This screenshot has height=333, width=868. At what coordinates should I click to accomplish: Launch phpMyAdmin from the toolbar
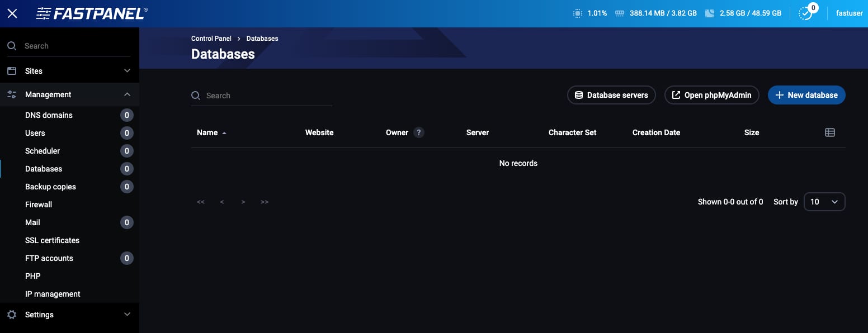coord(711,95)
